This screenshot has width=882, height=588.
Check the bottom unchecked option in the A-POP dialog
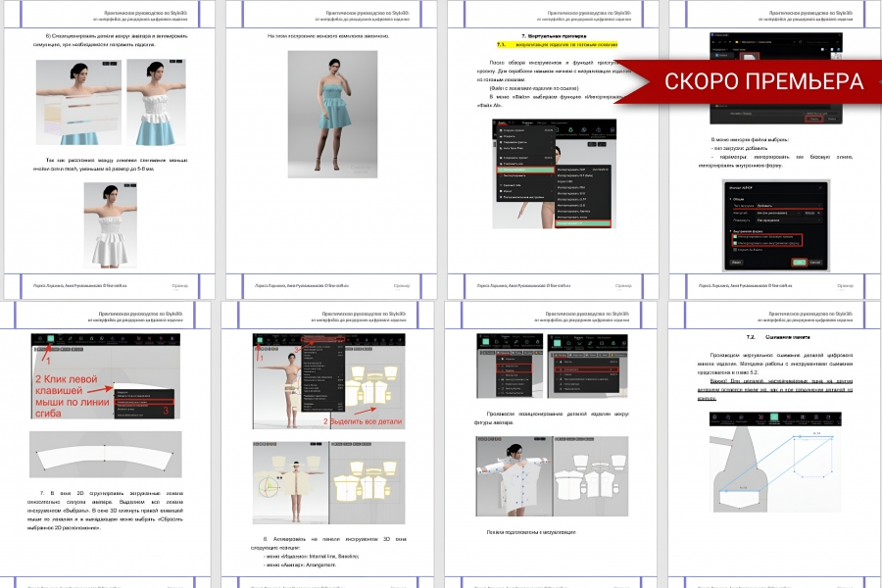(x=734, y=250)
